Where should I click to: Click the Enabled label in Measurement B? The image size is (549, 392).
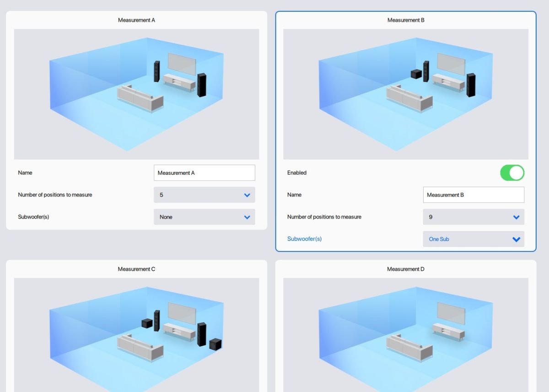297,173
